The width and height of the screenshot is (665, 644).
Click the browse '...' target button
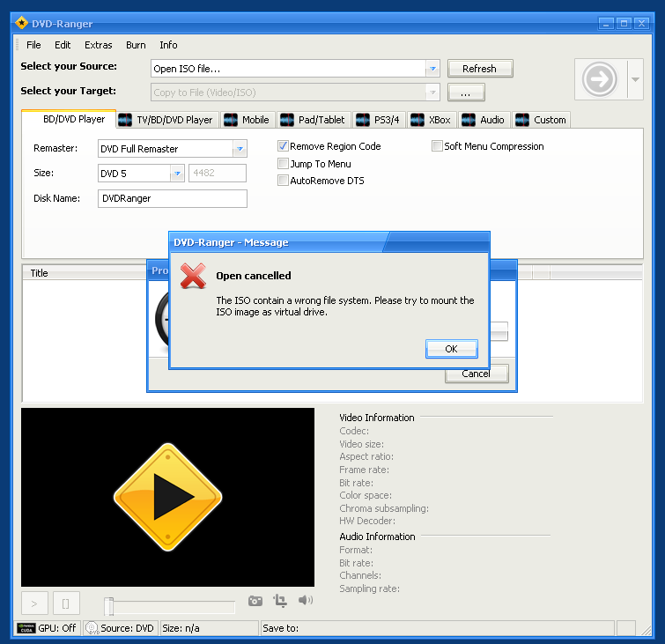pos(466,93)
